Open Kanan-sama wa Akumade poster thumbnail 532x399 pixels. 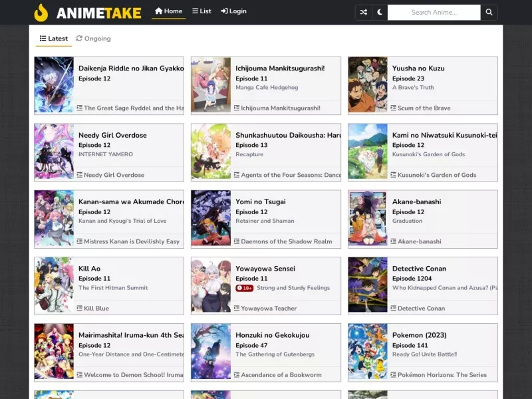pyautogui.click(x=54, y=218)
